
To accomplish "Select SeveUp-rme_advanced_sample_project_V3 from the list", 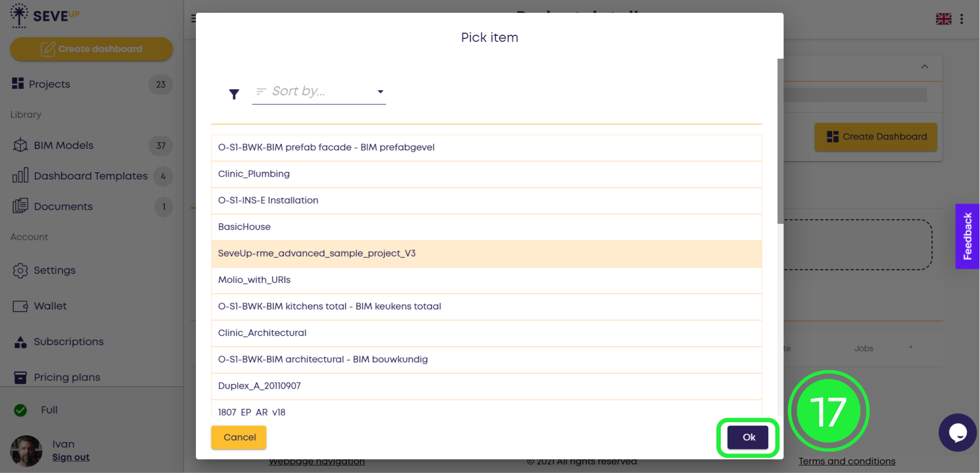I will coord(317,253).
